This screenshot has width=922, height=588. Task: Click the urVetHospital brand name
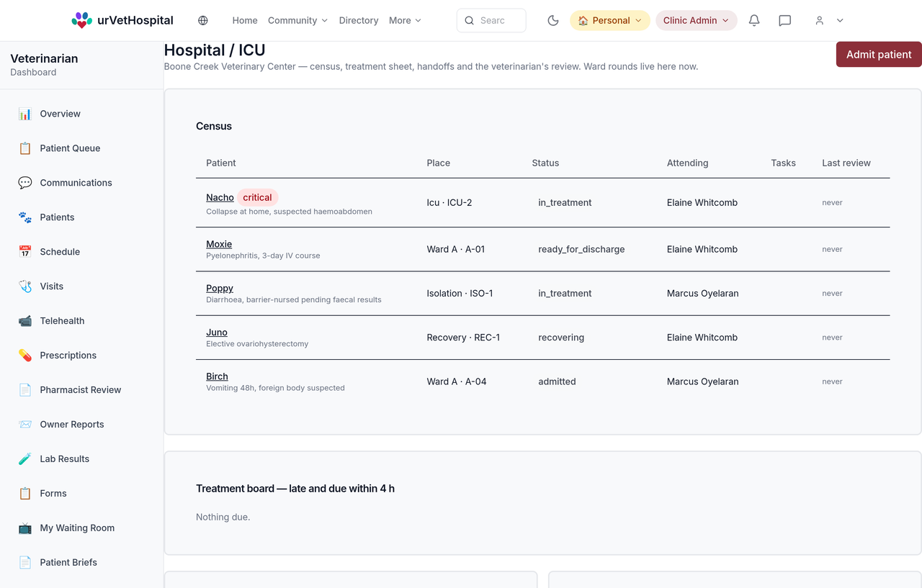[x=135, y=20]
